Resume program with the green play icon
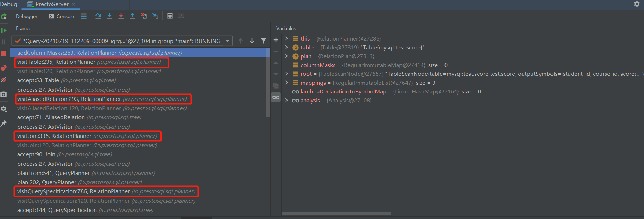The width and height of the screenshot is (644, 219). pos(4,31)
